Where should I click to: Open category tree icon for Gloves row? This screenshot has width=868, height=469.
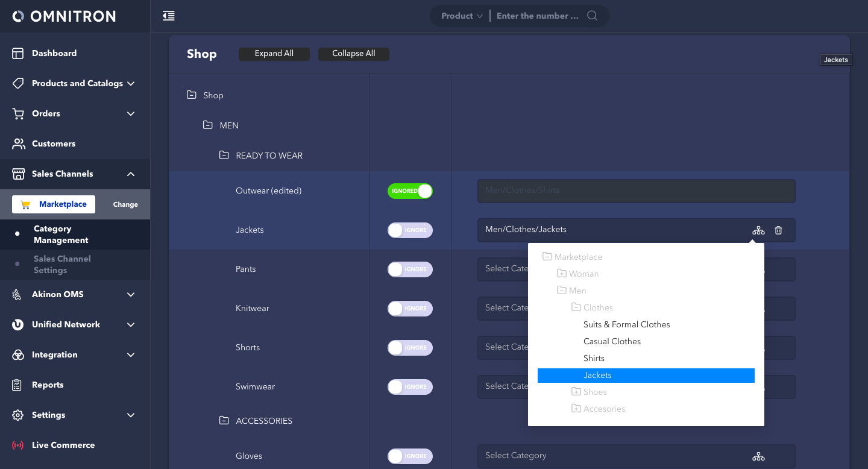pyautogui.click(x=758, y=456)
